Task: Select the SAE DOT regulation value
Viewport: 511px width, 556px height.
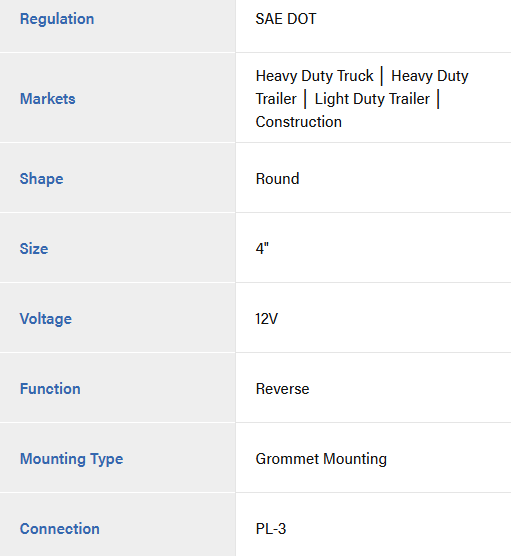Action: tap(286, 19)
